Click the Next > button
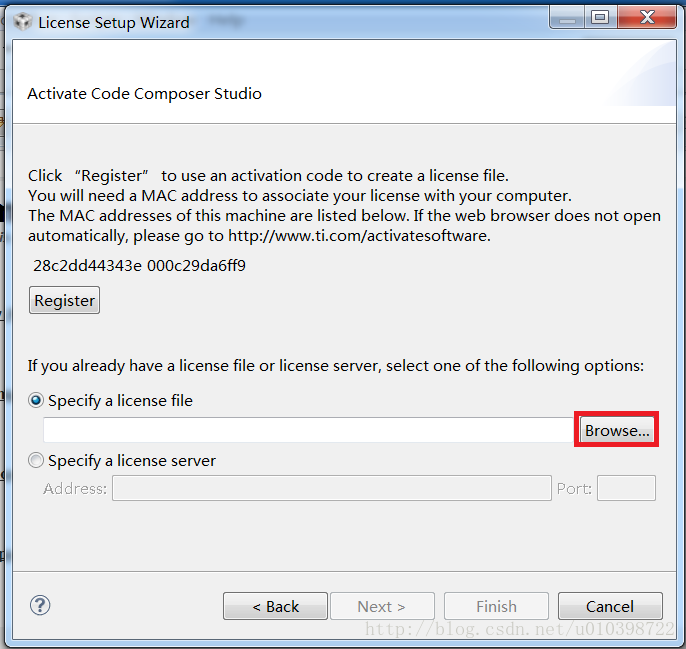Viewport: 686px width, 649px height. 382,606
